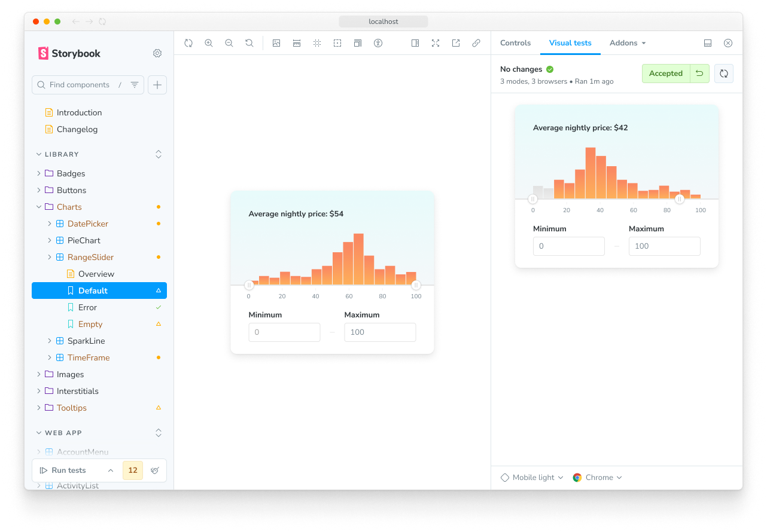
Task: Open the Chrome browser dropdown
Action: coord(596,477)
